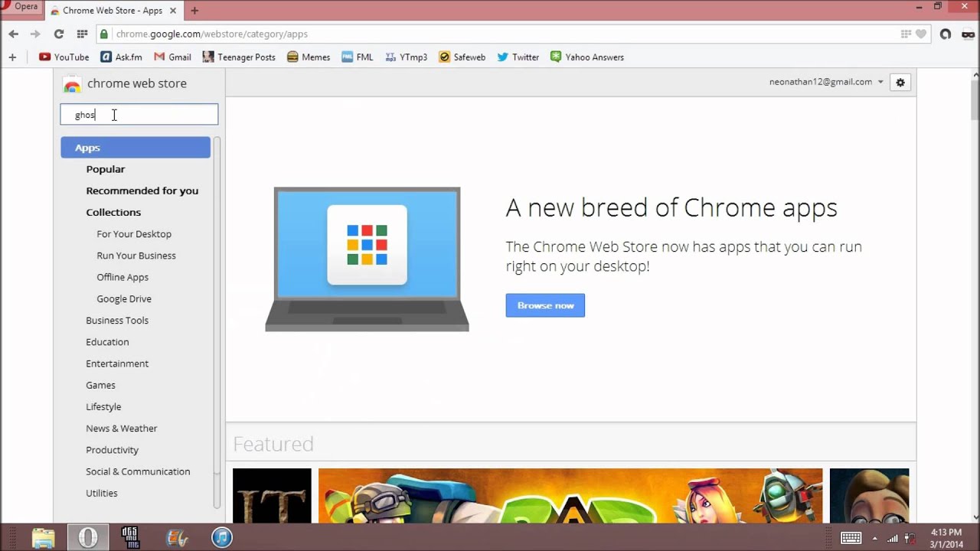Image resolution: width=980 pixels, height=551 pixels.
Task: Add a bookmark with the plus on the bookmarks bar
Action: (x=12, y=57)
